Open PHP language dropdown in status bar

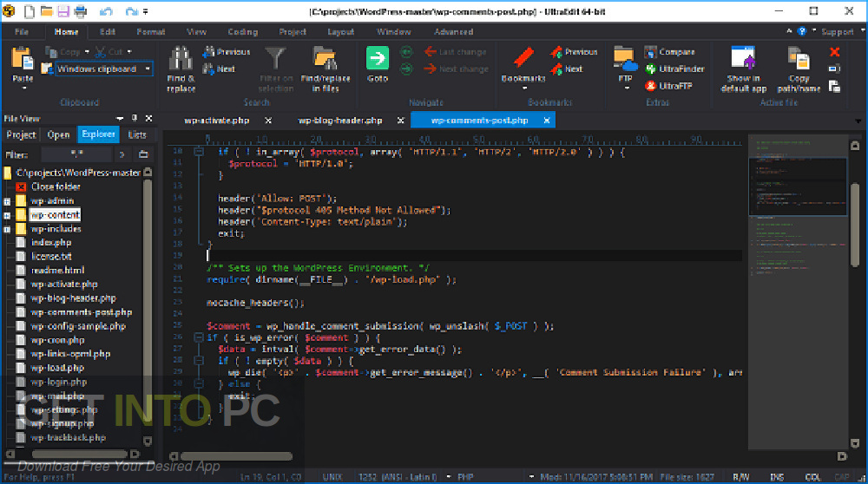pos(531,477)
